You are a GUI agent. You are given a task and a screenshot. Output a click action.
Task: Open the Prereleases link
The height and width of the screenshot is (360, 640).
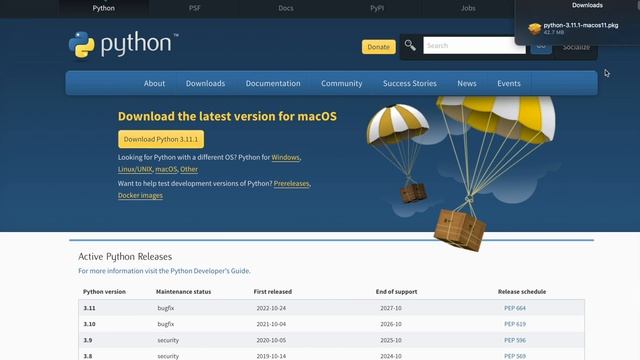[x=291, y=184]
